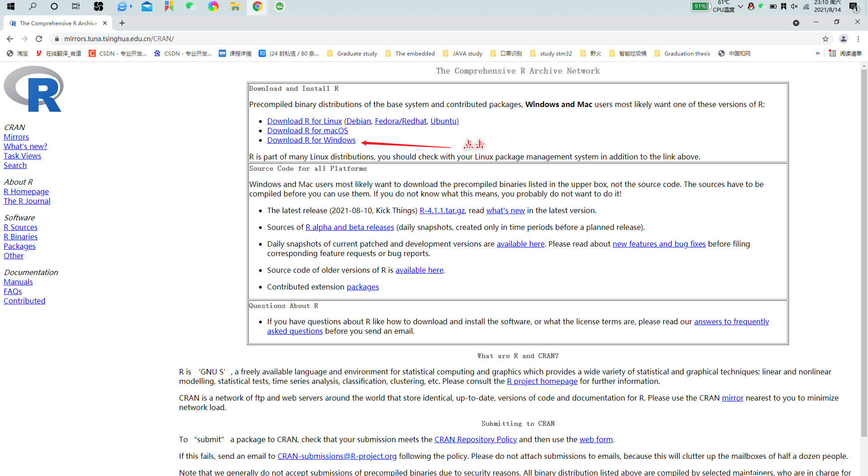Open the JAVA study bookmark folder
Screen dimensions: 868x476
462,53
